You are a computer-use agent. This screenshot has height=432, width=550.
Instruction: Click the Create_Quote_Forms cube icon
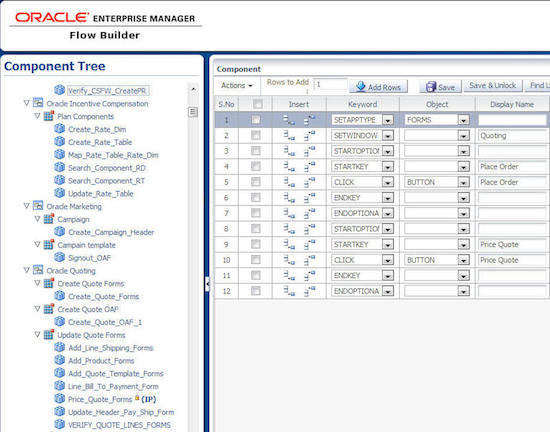(60, 296)
